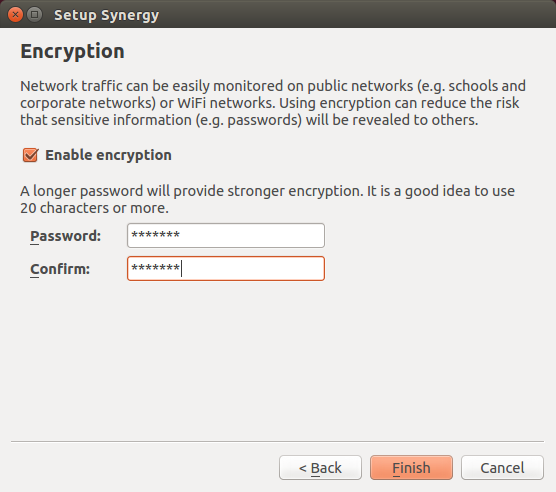556x492 pixels.
Task: Place the cursor after the Confirm field asterisks
Action: 181,268
